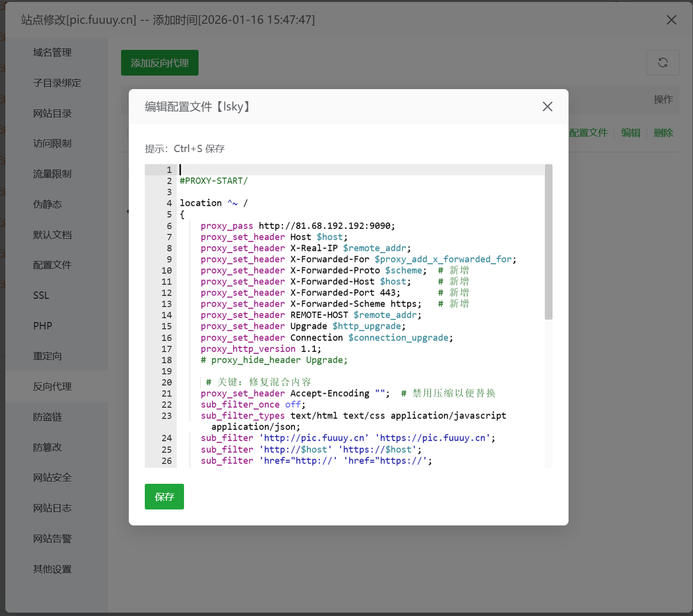
Task: Click the '# 关键: 修复混合内容' comment line
Action: (258, 382)
